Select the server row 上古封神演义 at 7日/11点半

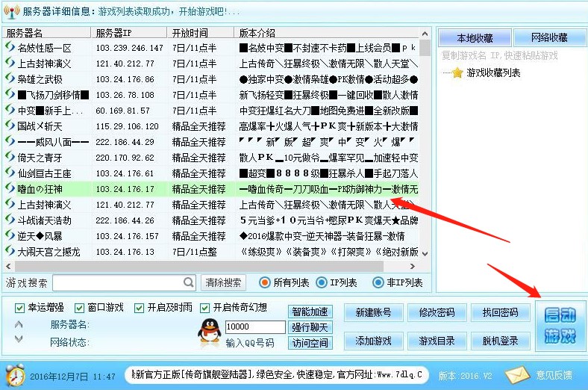point(210,64)
